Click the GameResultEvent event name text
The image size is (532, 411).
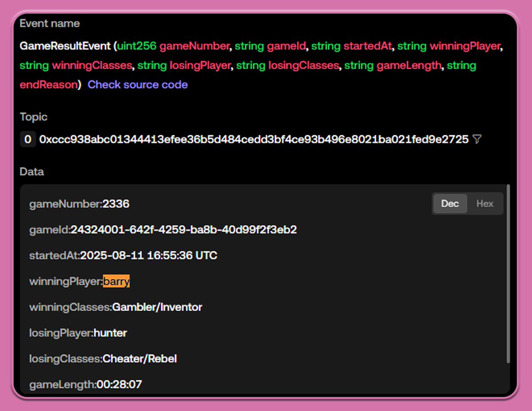click(65, 46)
